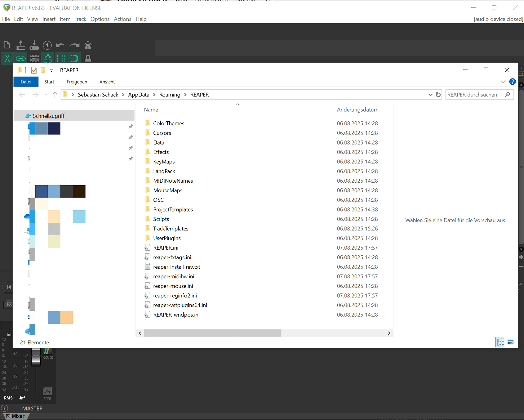Screen dimensions: 524x420
Task: Open project settings info icon
Action: [47, 45]
